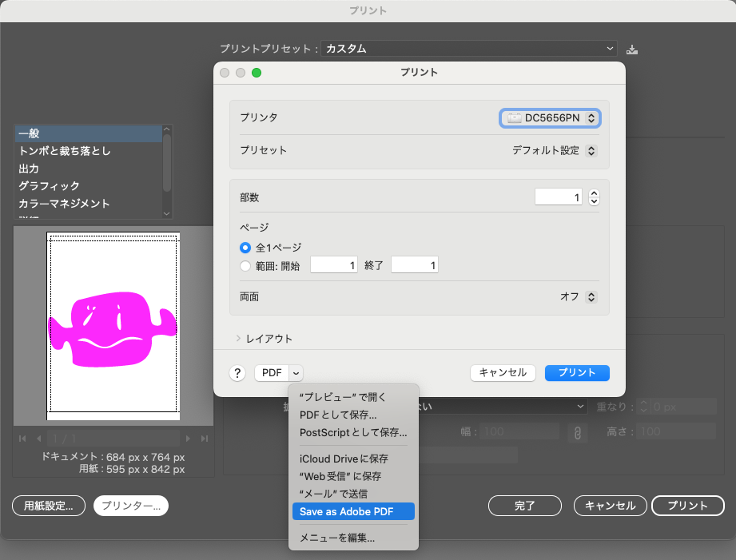Increase 部数 using the up stepper arrow
The height and width of the screenshot is (560, 736).
[x=593, y=192]
